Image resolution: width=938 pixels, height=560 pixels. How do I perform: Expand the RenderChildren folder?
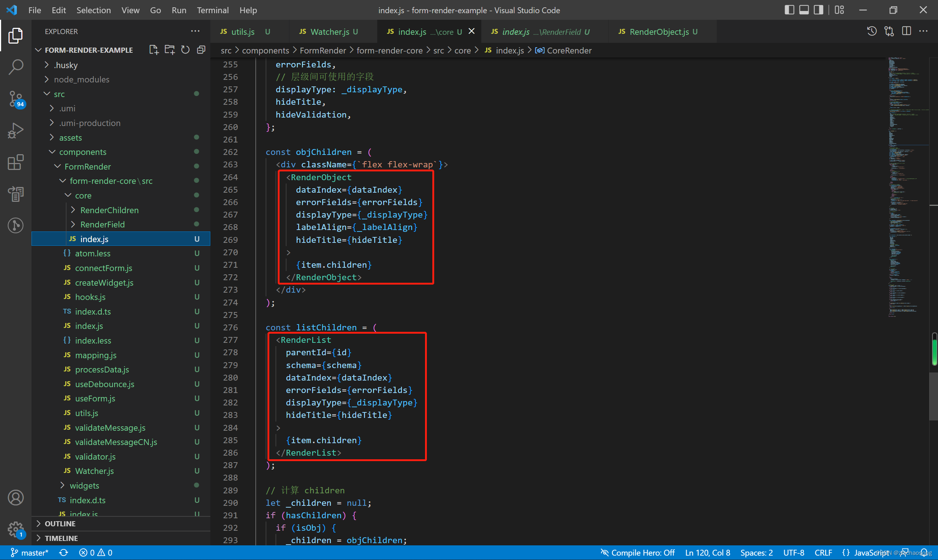(x=121, y=210)
